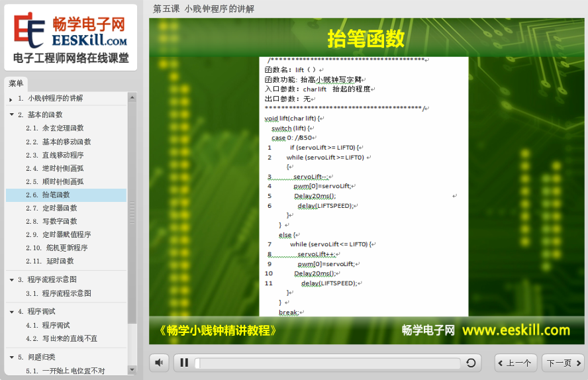The height and width of the screenshot is (380, 588).
Task: Open lesson 2.10 舵机更新程序
Action: coord(57,248)
